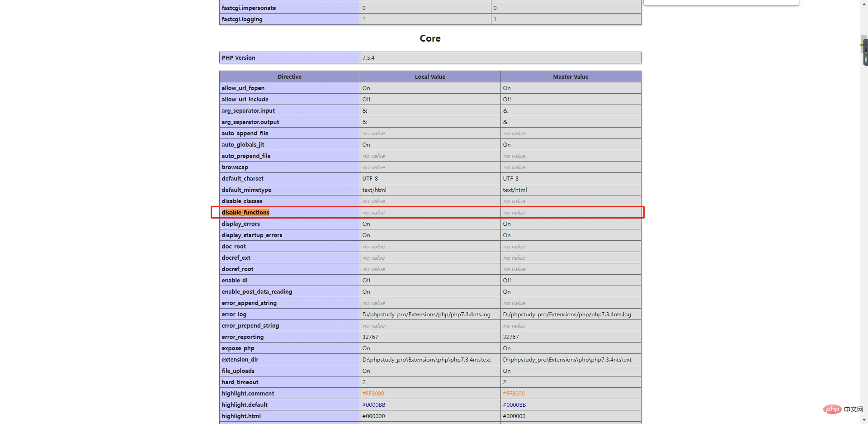
Task: Click the "docref_root" directive name
Action: click(x=237, y=269)
